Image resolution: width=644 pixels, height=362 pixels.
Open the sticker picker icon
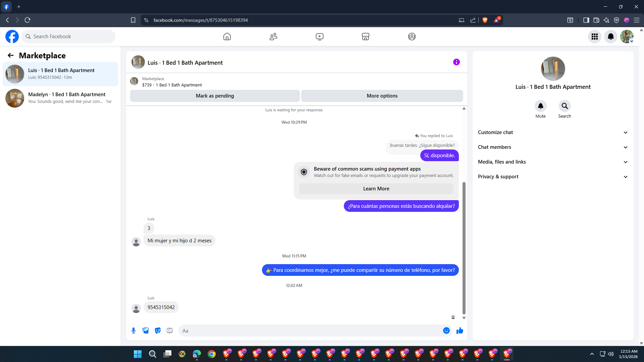point(158,330)
